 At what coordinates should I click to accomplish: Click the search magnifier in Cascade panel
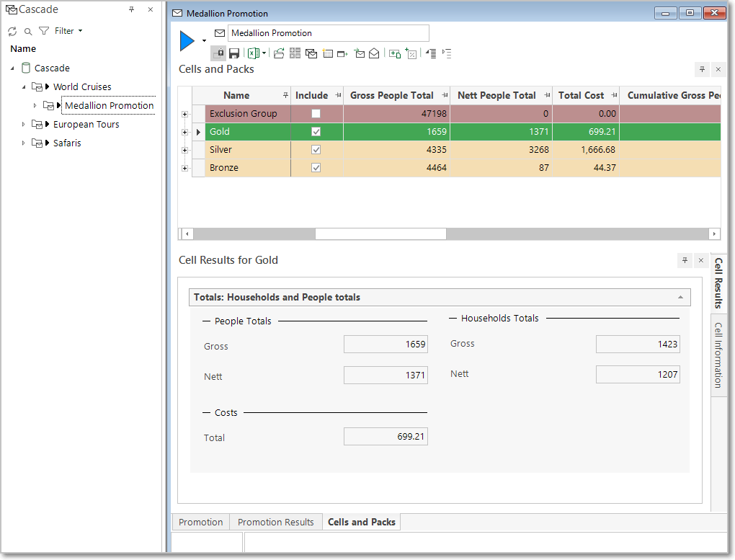pos(28,32)
